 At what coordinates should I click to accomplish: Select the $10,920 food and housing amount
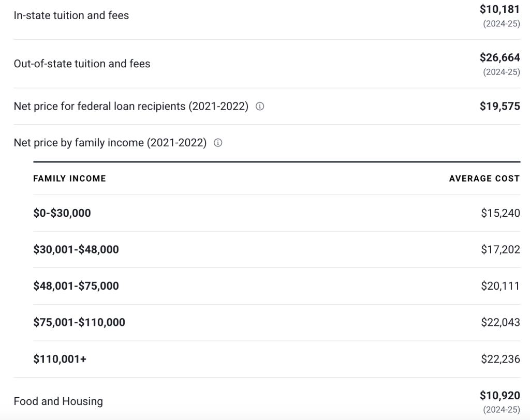click(x=499, y=396)
